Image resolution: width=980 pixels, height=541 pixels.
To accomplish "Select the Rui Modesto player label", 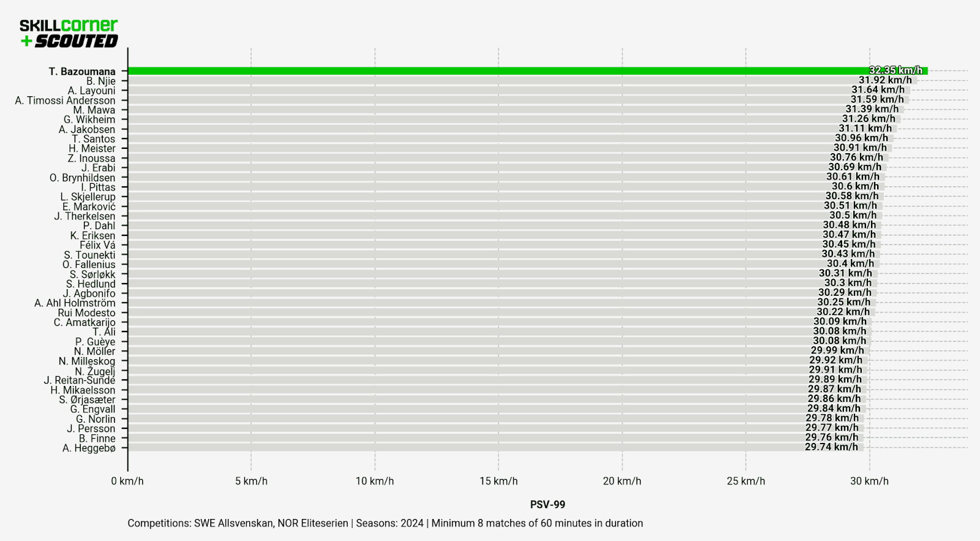I will [86, 312].
